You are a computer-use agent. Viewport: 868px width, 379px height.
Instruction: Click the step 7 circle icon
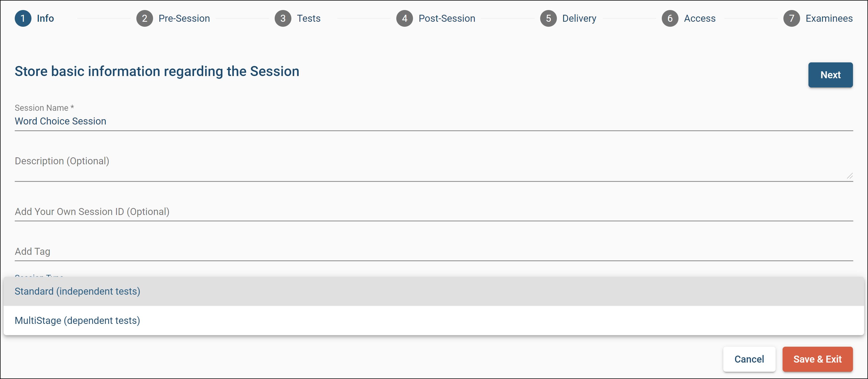point(791,18)
